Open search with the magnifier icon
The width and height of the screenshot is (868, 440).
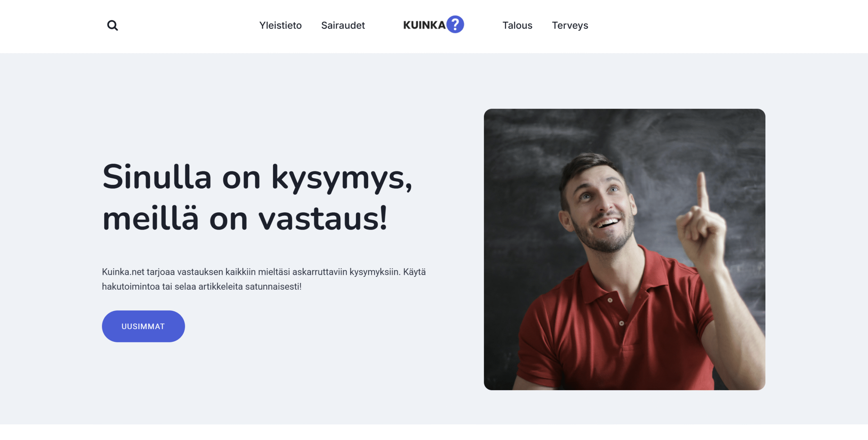click(x=112, y=25)
